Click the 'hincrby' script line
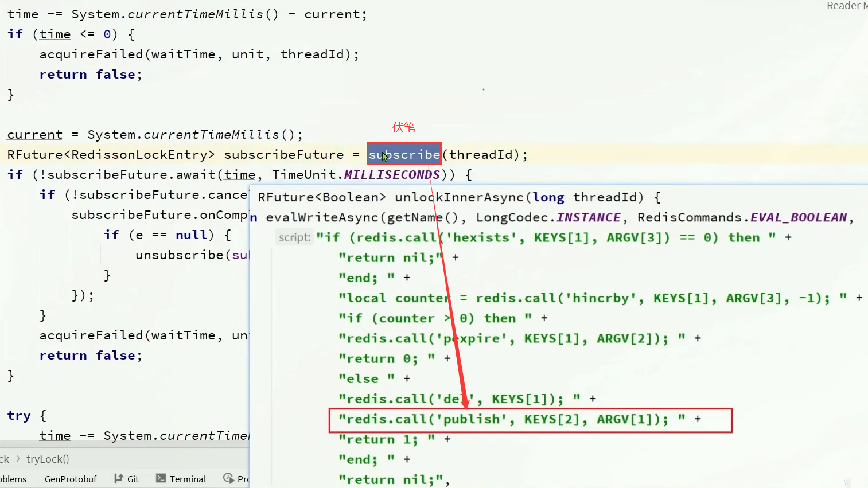This screenshot has height=488, width=868. click(601, 298)
